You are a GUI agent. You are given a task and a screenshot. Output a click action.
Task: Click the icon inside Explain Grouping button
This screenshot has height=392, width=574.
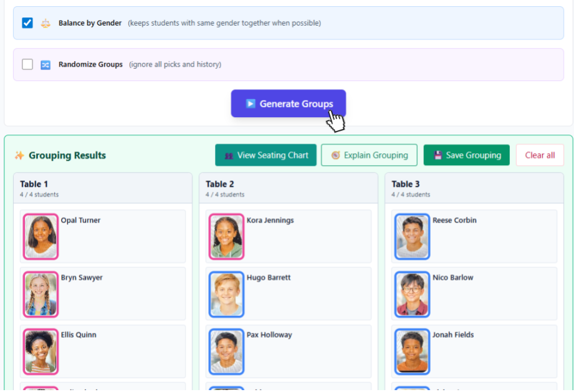pos(335,156)
